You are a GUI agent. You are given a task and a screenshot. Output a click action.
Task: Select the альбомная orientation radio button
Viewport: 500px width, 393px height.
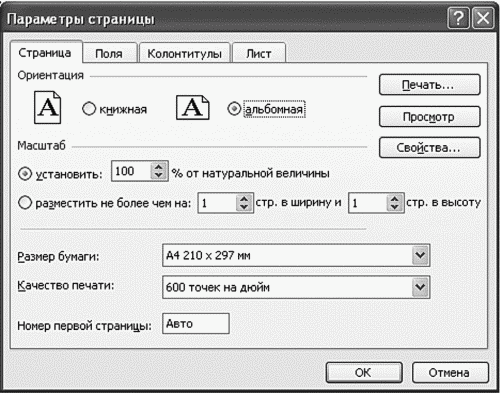pyautogui.click(x=234, y=109)
